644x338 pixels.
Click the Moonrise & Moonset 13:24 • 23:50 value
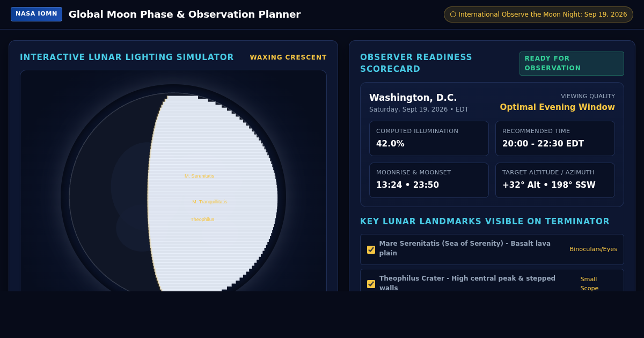tap(407, 185)
